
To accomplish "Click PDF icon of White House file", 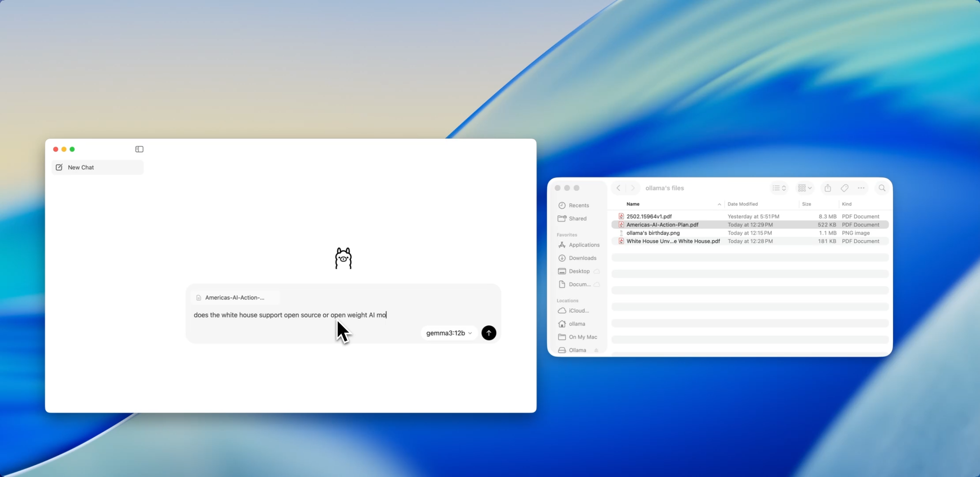I will tap(621, 241).
